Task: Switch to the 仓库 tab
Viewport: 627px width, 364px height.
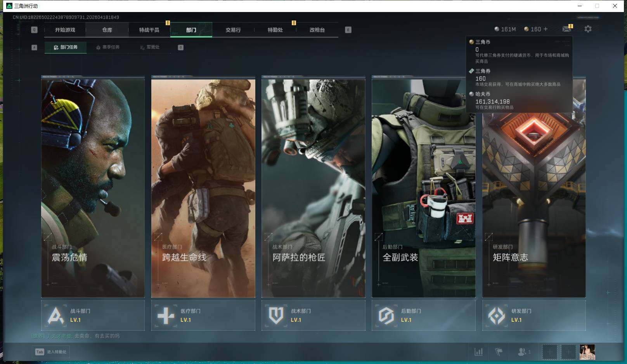Action: tap(107, 30)
